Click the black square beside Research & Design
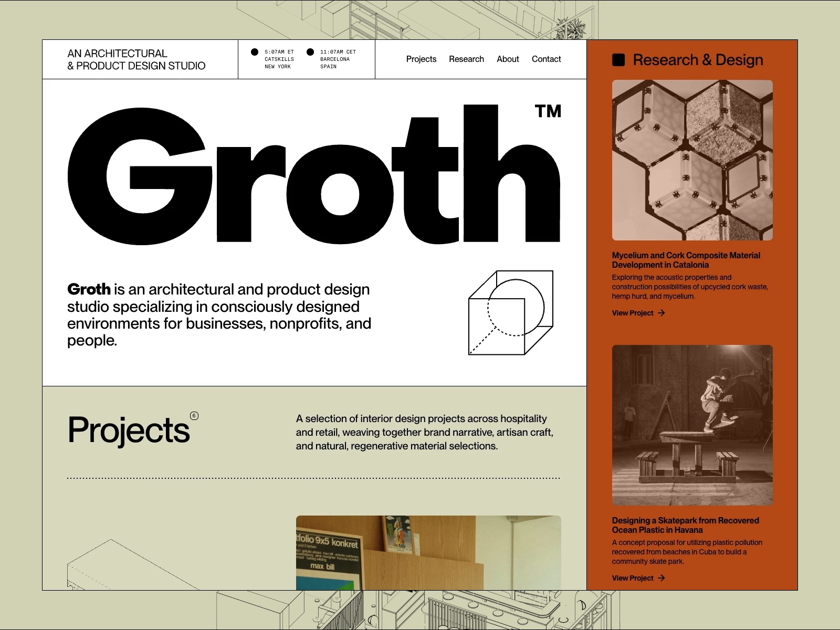 pyautogui.click(x=618, y=60)
